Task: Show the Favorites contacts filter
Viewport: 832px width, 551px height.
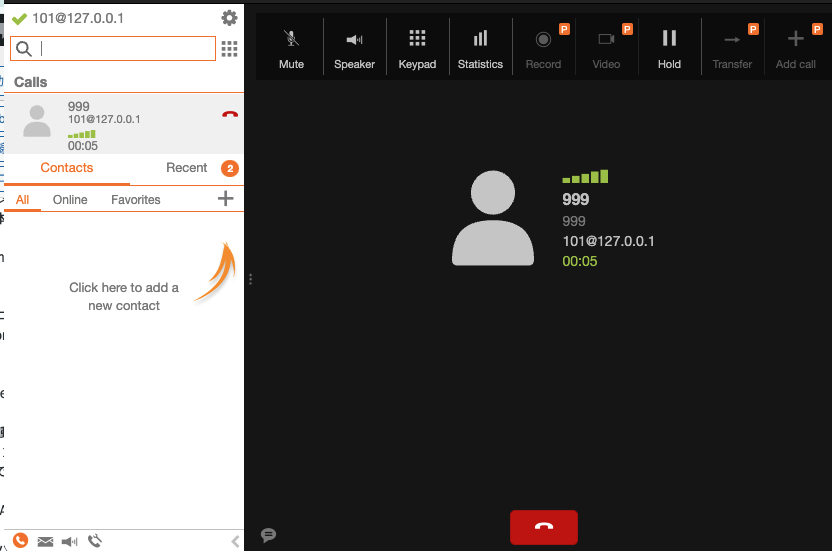Action: (x=136, y=200)
